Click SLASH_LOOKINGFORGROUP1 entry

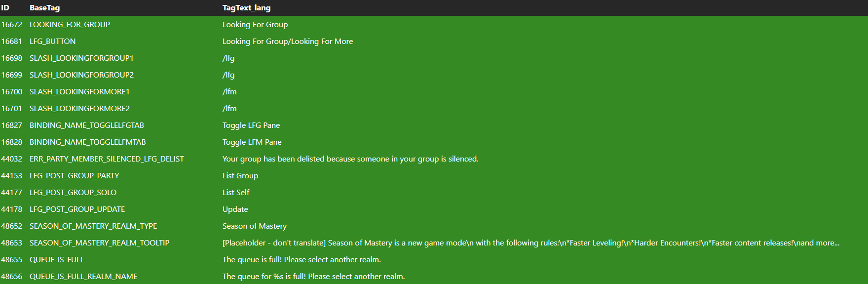tap(81, 58)
